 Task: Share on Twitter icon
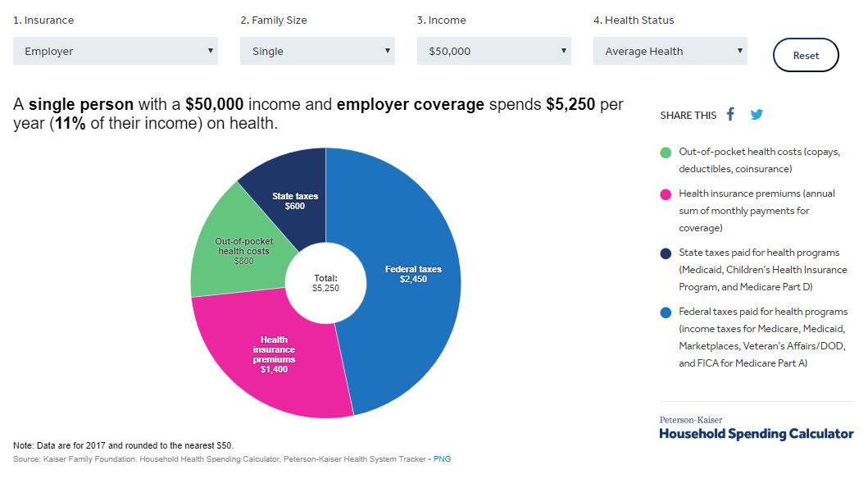(757, 115)
